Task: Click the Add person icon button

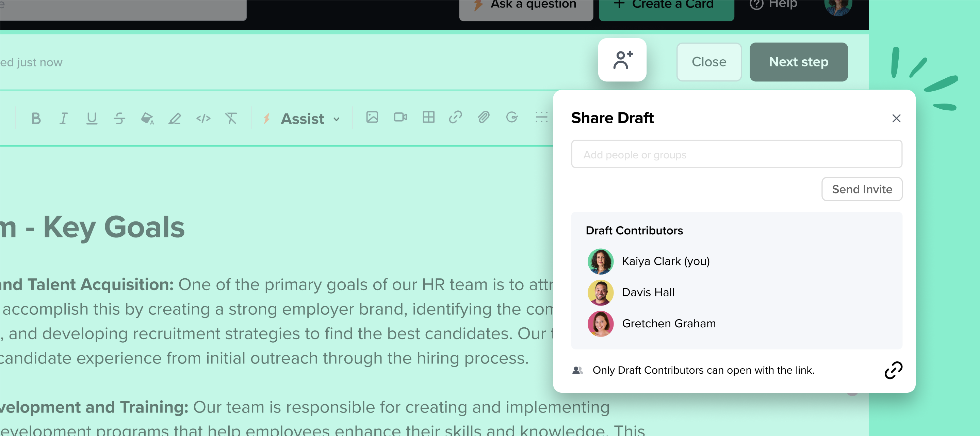Action: 623,61
